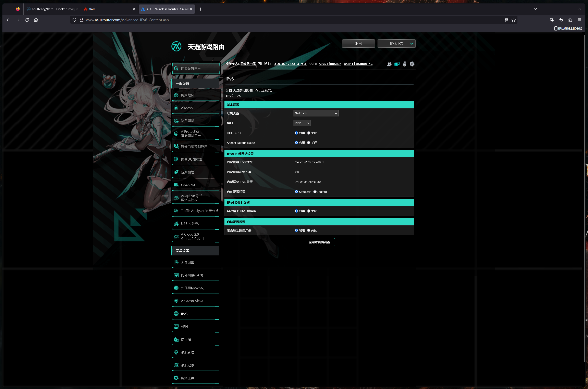The image size is (588, 389).
Task: Open the PPP interface dropdown
Action: pyautogui.click(x=302, y=123)
